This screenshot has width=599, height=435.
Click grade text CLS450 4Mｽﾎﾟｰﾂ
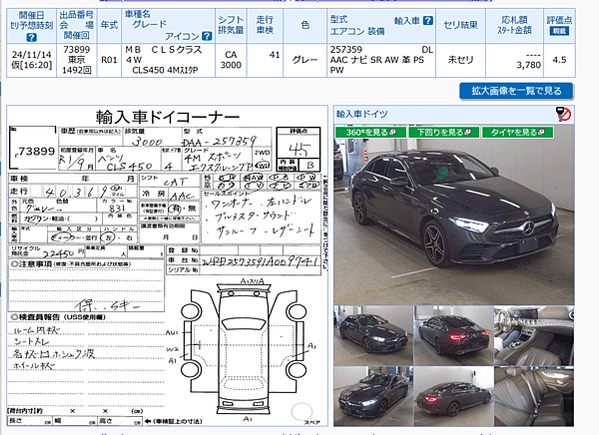(165, 70)
